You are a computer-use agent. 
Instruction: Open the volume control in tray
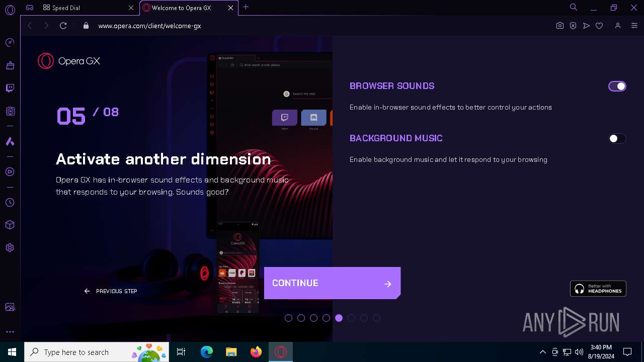579,352
